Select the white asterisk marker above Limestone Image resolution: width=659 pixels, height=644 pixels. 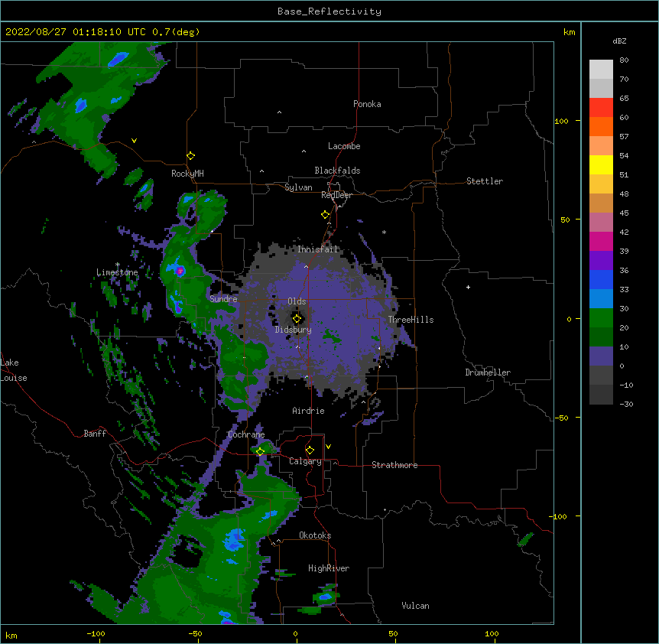tap(117, 265)
